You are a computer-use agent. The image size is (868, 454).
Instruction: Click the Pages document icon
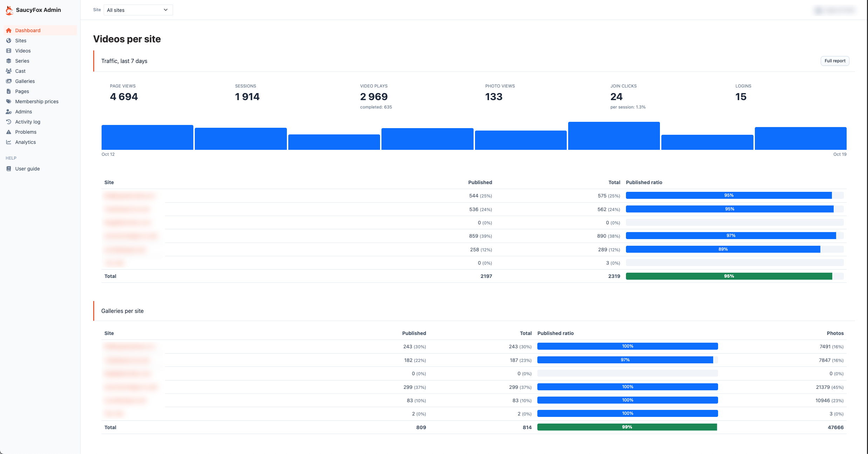click(9, 91)
